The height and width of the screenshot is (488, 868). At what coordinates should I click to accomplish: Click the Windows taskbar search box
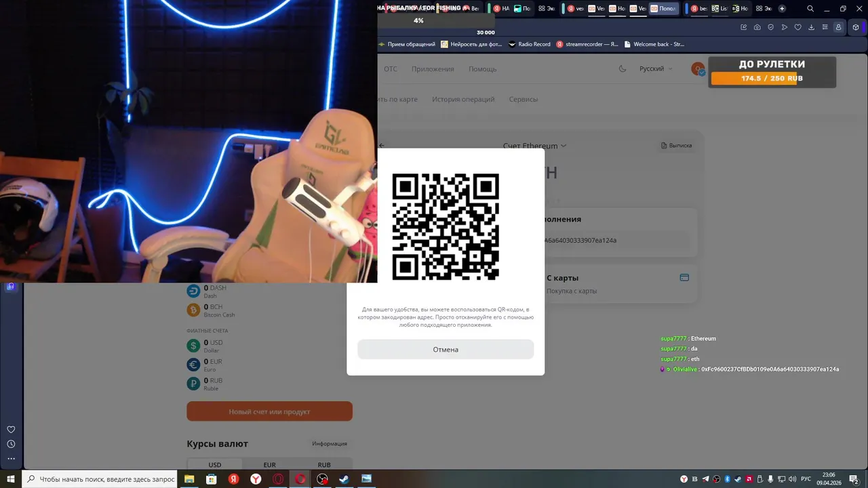100,479
